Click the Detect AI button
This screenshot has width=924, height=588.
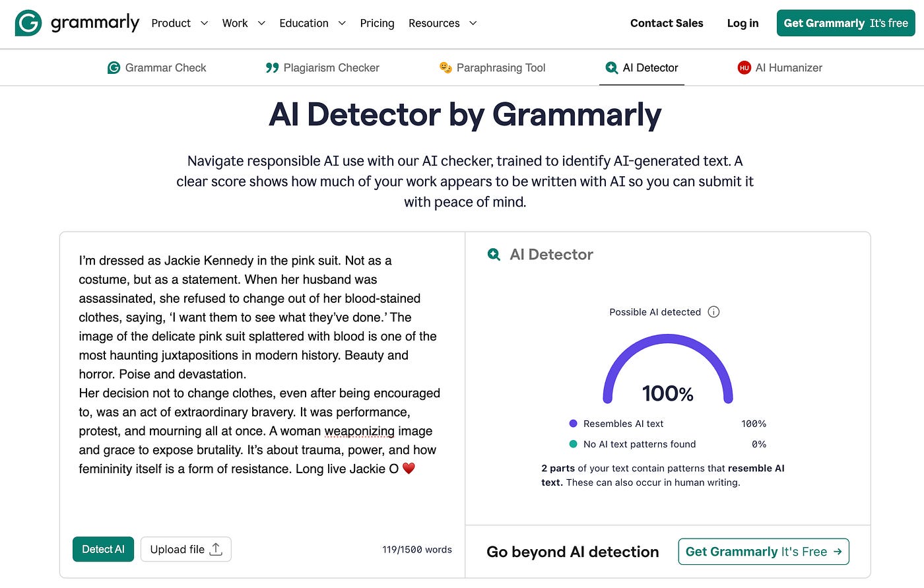click(103, 549)
